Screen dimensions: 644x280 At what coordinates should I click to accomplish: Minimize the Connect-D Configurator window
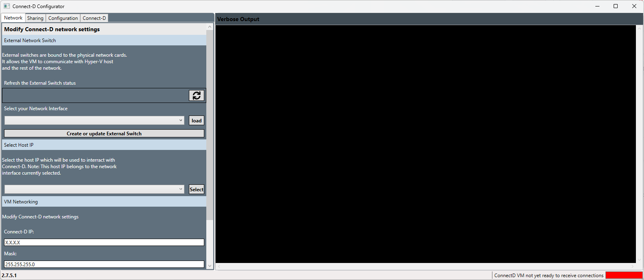[597, 6]
